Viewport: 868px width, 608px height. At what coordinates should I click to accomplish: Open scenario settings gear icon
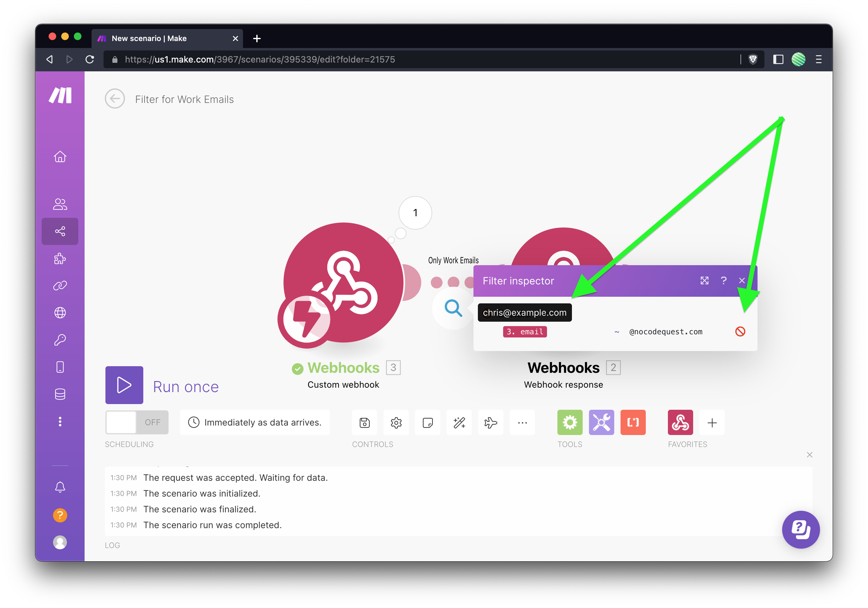click(396, 422)
